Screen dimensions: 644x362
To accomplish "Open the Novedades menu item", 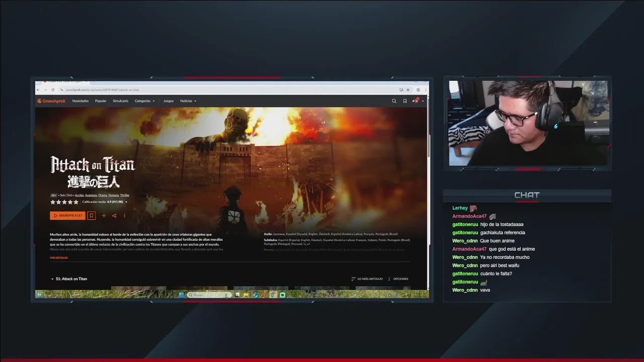I will point(80,101).
